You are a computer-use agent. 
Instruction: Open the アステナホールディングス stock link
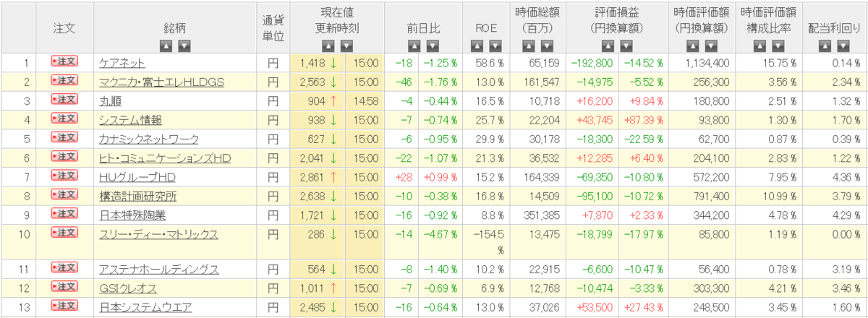158,270
